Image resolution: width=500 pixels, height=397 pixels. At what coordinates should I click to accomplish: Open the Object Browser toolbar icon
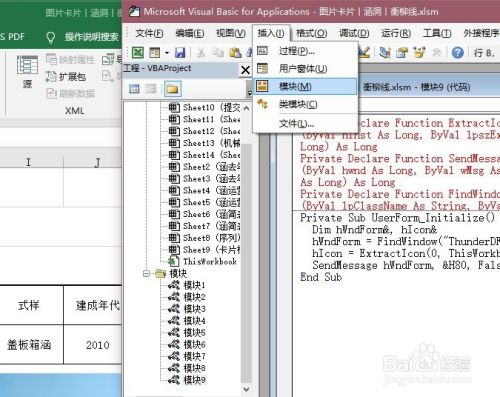[419, 53]
